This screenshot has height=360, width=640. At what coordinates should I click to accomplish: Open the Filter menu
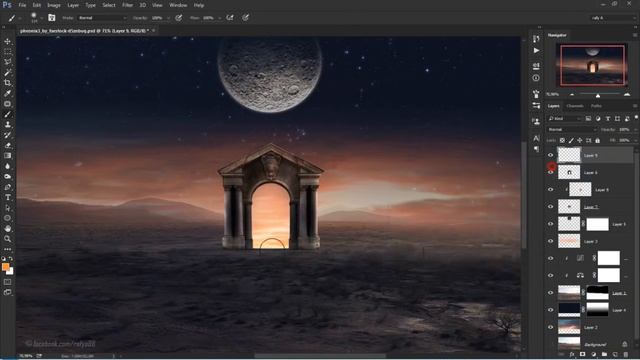coord(127,5)
